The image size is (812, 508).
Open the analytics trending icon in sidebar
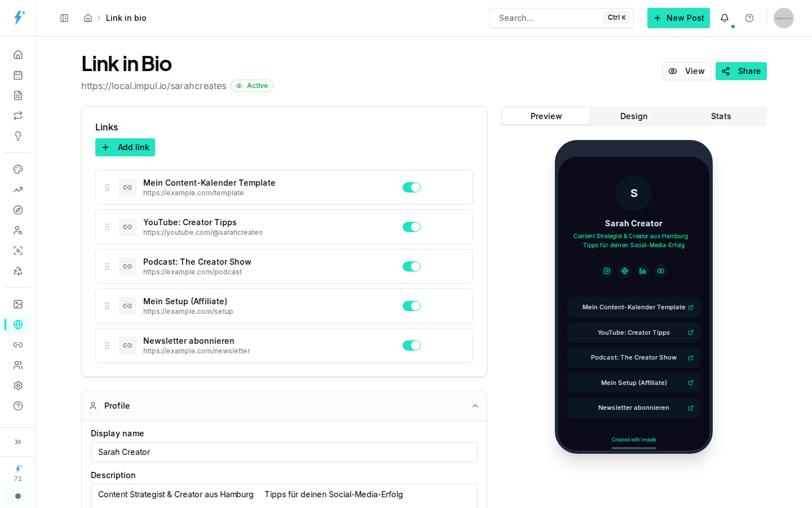click(17, 190)
